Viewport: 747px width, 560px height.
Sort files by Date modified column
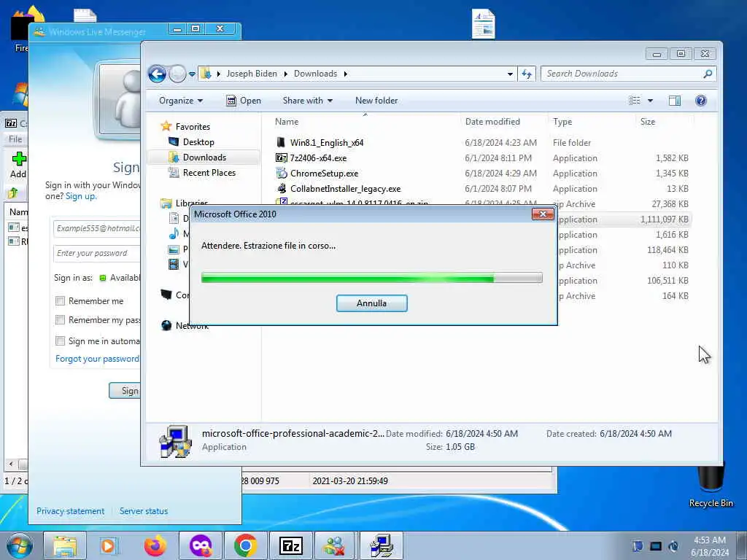click(492, 122)
